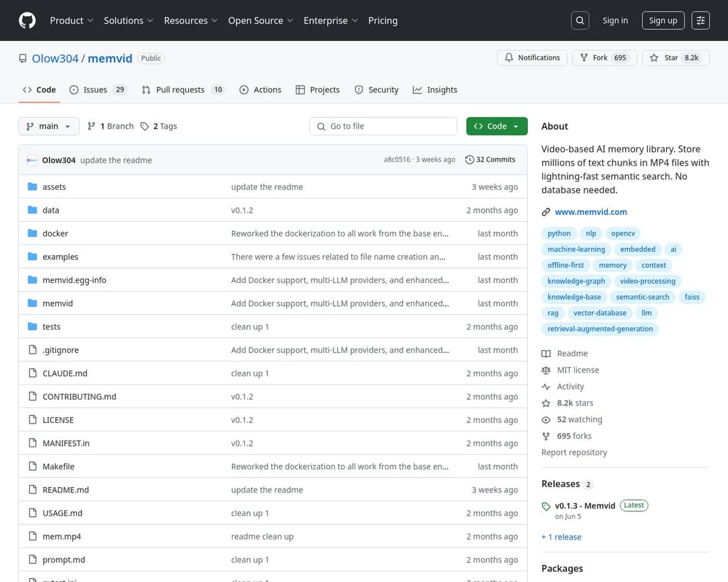Open the memvid repository name link
The width and height of the screenshot is (728, 582).
[x=110, y=59]
